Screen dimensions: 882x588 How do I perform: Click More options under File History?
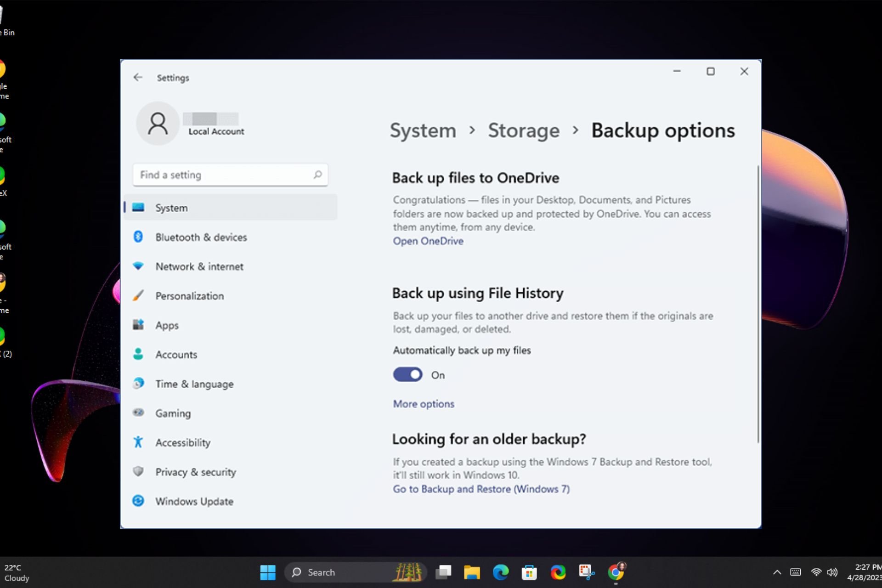coord(424,404)
